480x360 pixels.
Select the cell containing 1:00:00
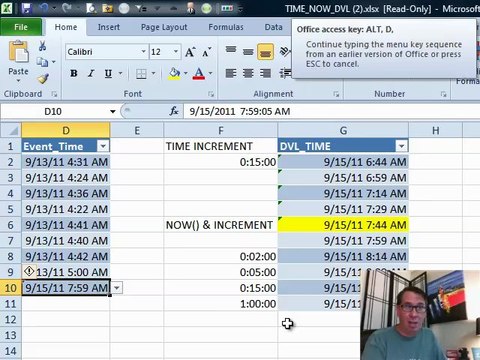pos(221,304)
